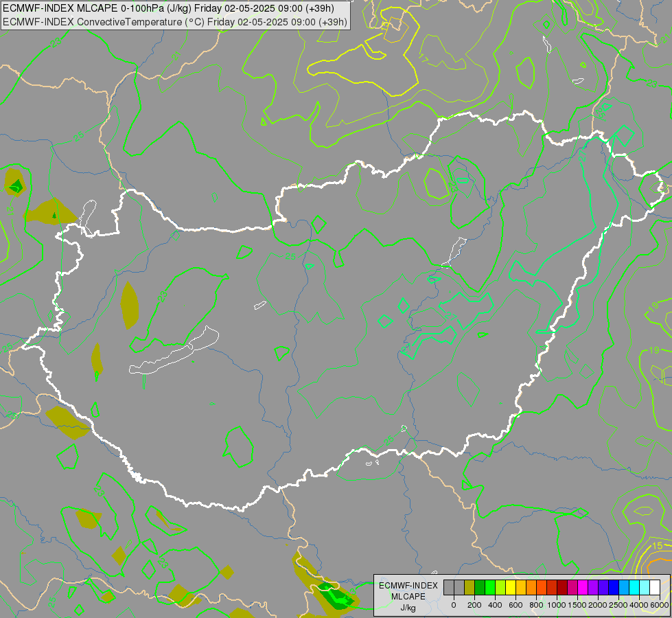The width and height of the screenshot is (672, 618).
Task: Select the bright magenta legend swatch
Action: coord(583,587)
